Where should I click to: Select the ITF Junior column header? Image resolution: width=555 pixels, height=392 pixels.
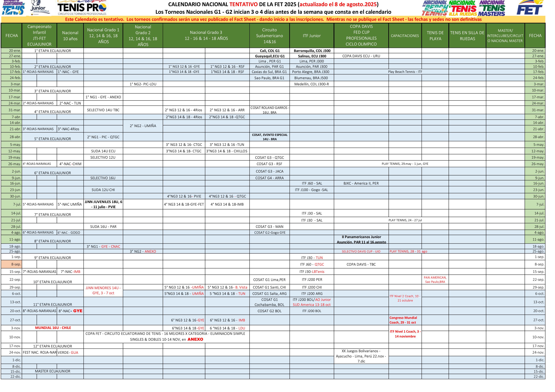pos(312,36)
